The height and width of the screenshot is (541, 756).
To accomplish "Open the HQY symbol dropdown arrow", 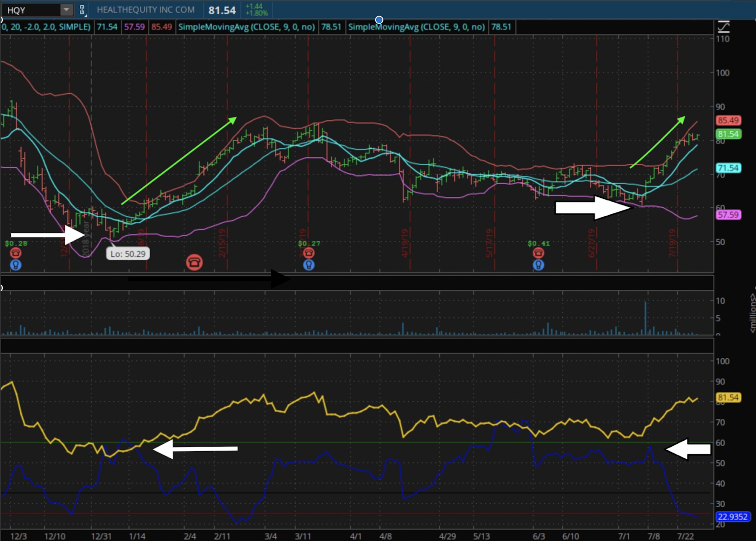I will 67,9.
